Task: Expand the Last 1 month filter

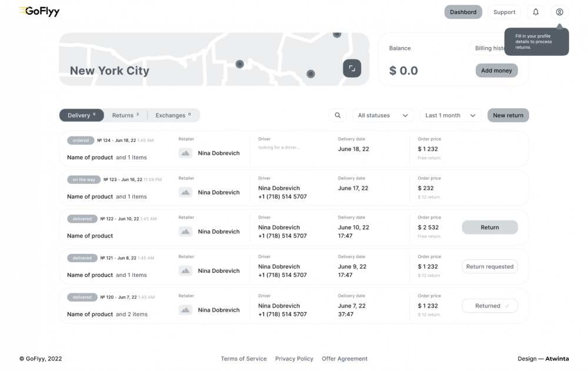Action: coord(450,115)
